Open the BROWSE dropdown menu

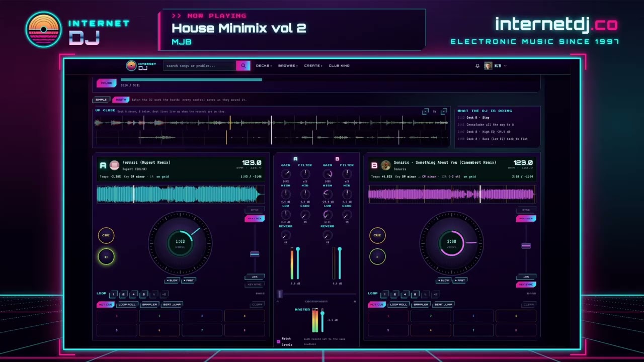[288, 66]
